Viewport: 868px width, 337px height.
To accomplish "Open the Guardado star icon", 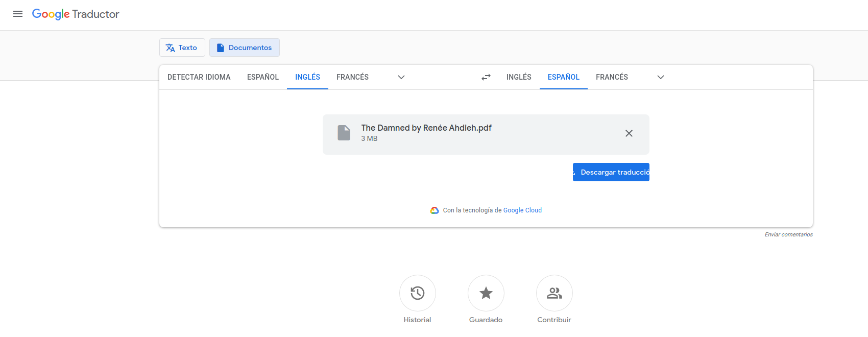I will [486, 293].
